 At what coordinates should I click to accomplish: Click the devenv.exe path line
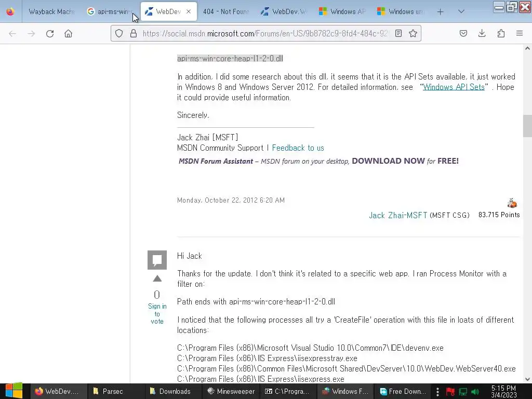310,348
